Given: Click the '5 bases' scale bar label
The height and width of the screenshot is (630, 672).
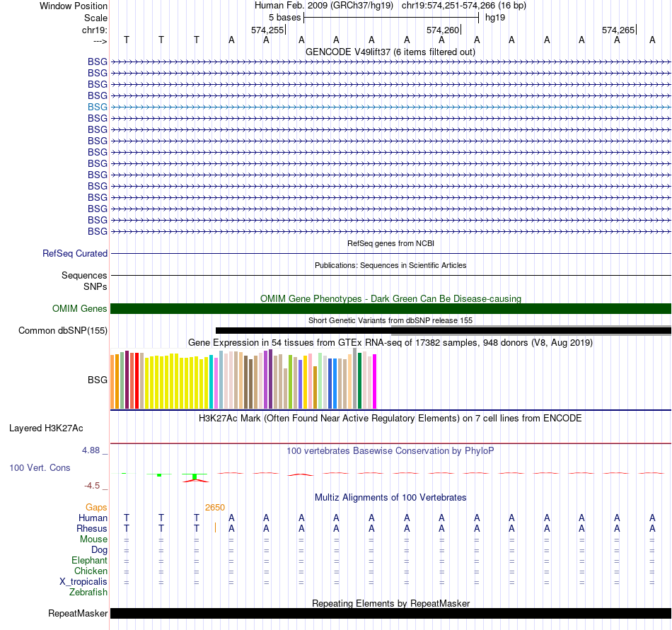Looking at the screenshot, I should 284,18.
